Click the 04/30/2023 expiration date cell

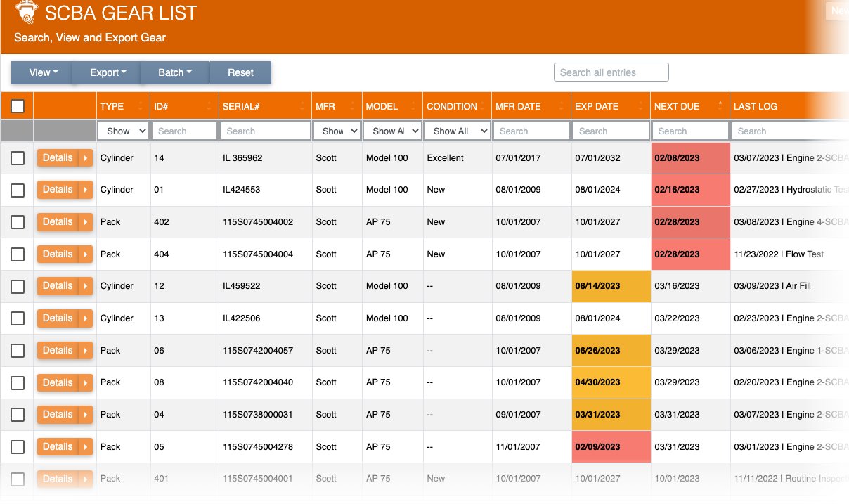(611, 383)
